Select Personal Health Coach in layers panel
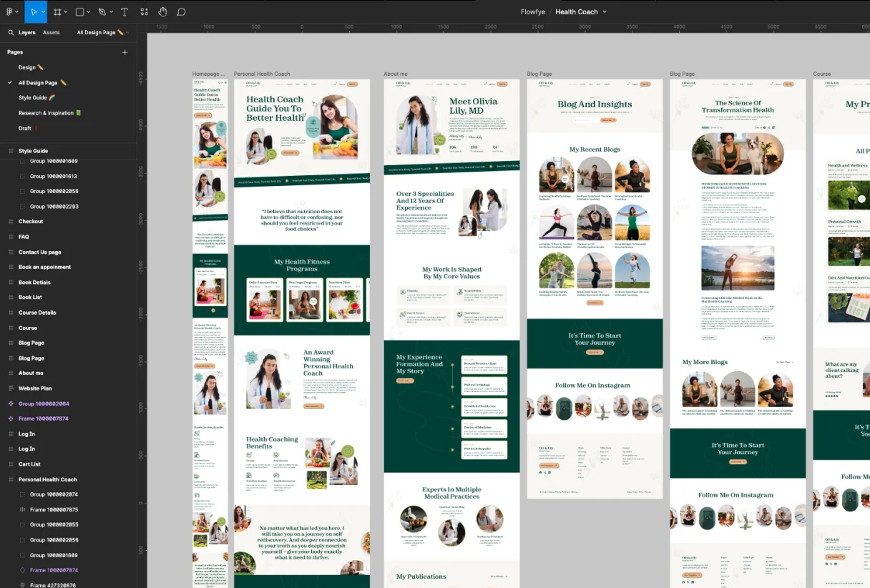Image resolution: width=870 pixels, height=588 pixels. point(47,479)
